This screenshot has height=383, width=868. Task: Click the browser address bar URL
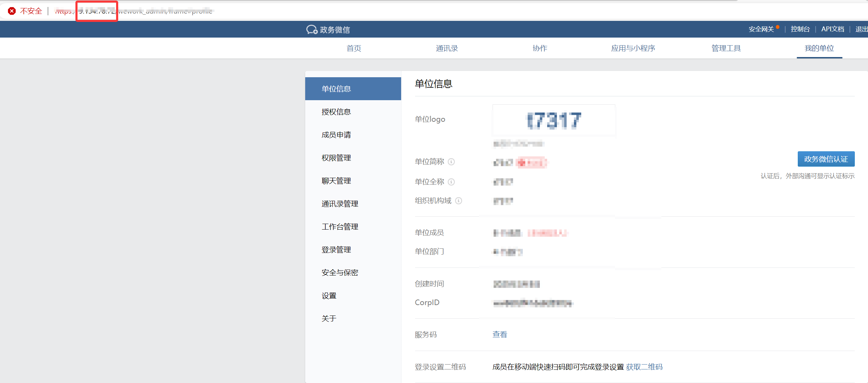[x=134, y=11]
